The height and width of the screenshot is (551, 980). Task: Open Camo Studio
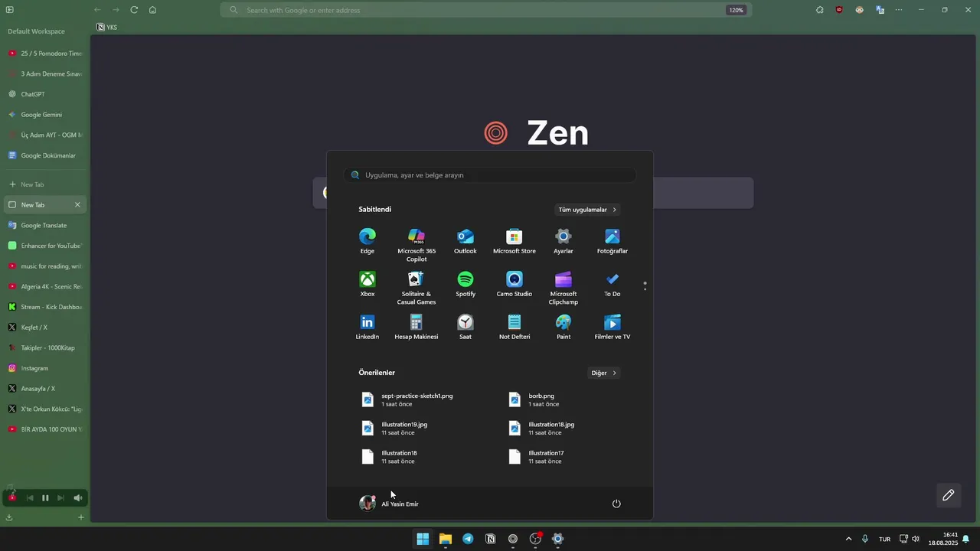[514, 284]
